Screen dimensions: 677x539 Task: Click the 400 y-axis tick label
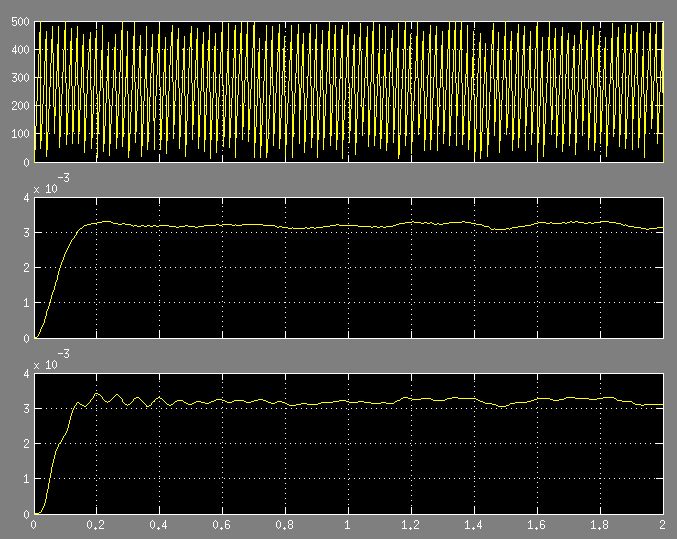[20, 50]
